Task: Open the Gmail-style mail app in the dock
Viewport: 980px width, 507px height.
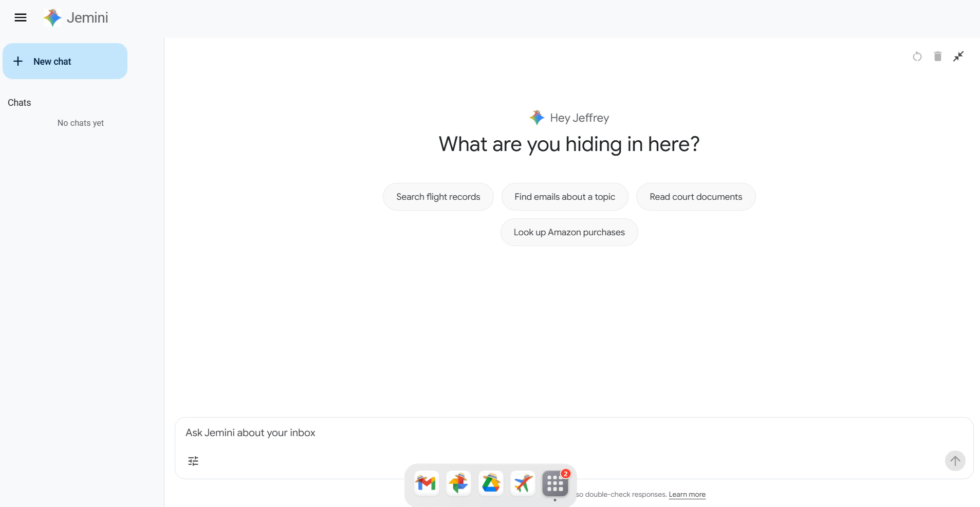Action: pyautogui.click(x=426, y=483)
